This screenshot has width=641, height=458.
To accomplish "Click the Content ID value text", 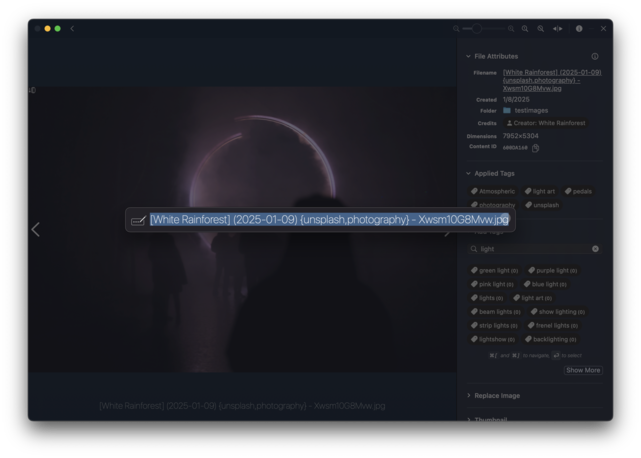I will [x=515, y=148].
